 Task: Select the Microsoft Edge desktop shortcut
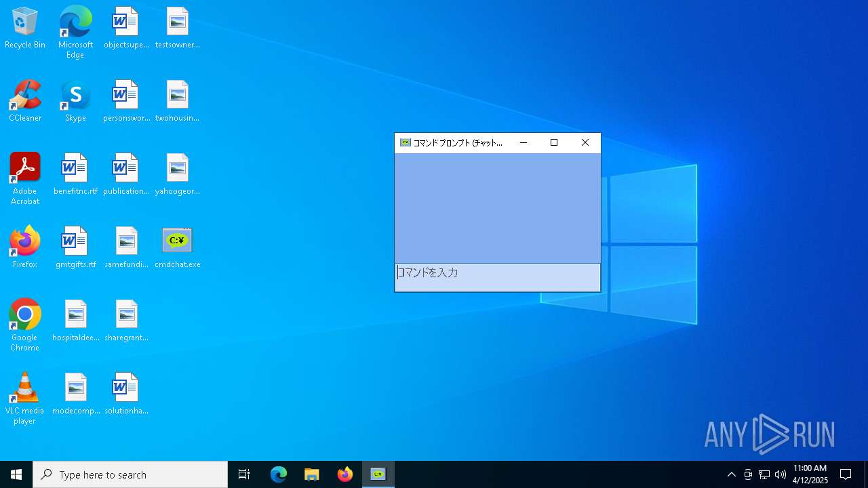(75, 33)
